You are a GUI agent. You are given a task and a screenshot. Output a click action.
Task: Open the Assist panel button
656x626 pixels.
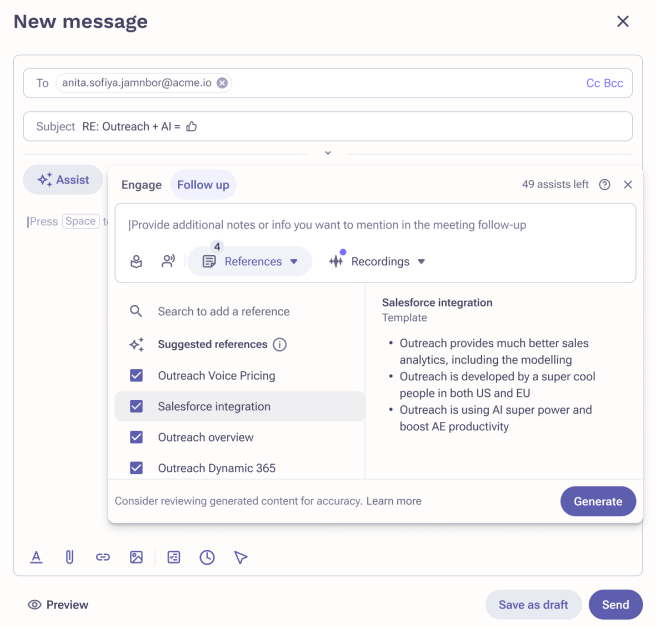(x=63, y=180)
